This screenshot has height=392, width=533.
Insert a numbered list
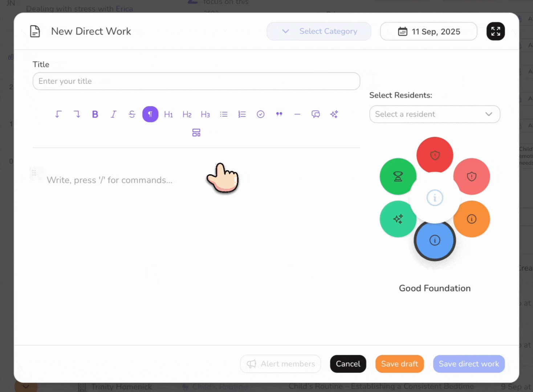coord(242,114)
